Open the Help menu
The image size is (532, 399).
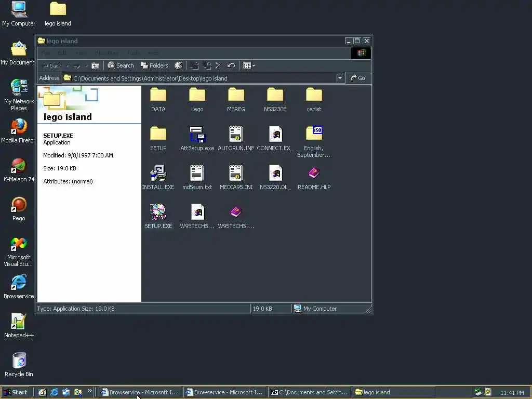pyautogui.click(x=153, y=54)
